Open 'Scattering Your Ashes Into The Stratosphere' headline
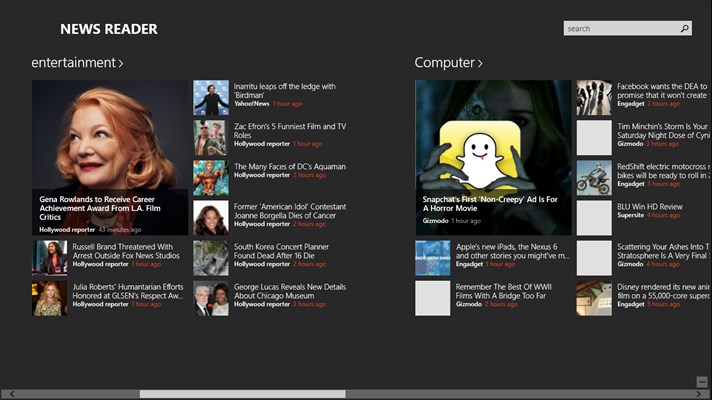 click(663, 251)
